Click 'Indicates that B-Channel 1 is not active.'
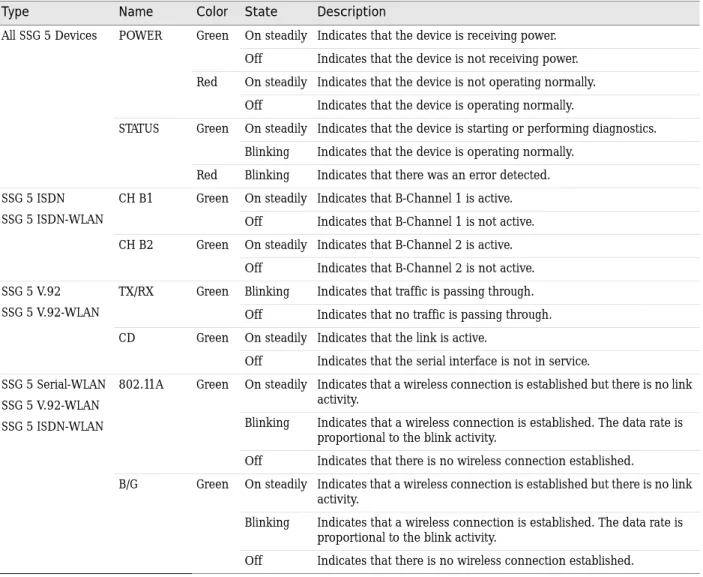 (x=425, y=222)
